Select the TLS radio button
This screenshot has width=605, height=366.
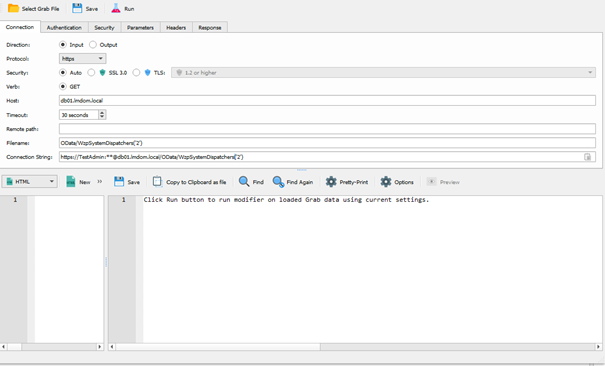click(136, 73)
